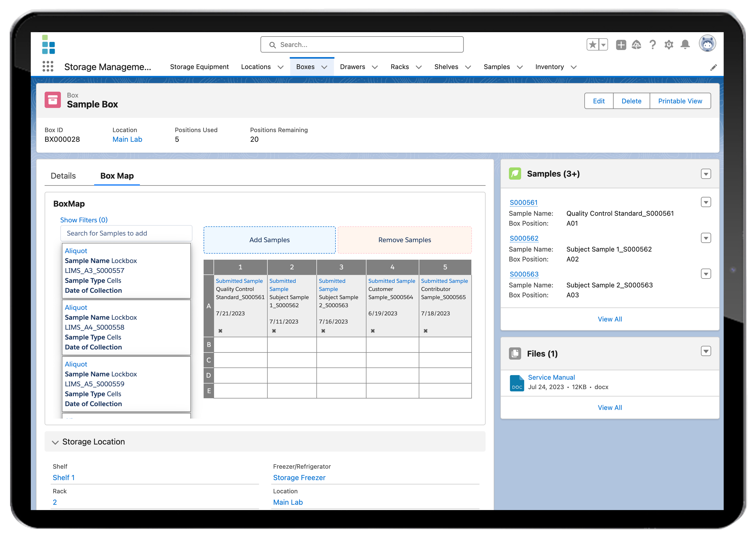This screenshot has height=541, width=756.
Task: Click the Setup gear icon
Action: pyautogui.click(x=669, y=44)
